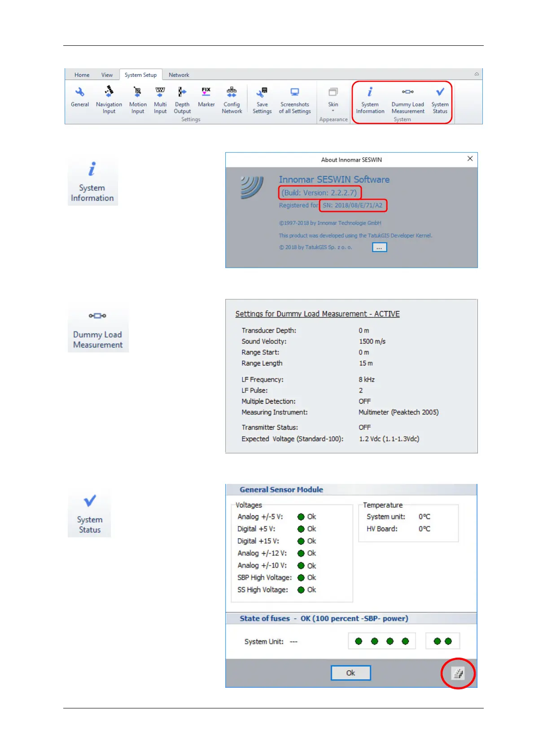Switch to the View tab
Viewport: 534px width, 756px height.
click(x=107, y=75)
